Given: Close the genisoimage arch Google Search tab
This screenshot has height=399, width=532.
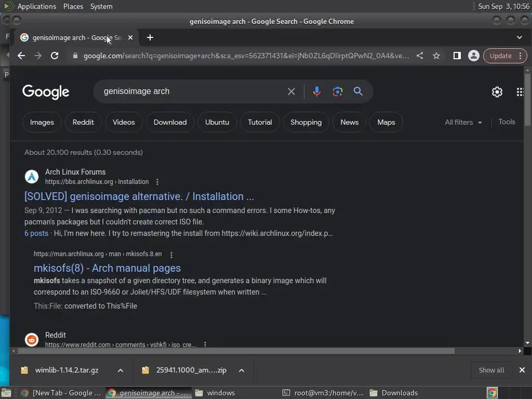Looking at the screenshot, I should click(x=130, y=37).
